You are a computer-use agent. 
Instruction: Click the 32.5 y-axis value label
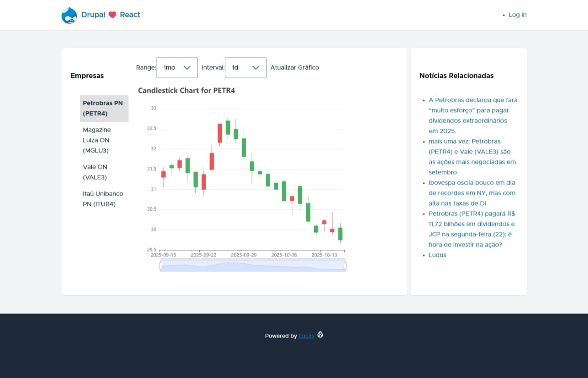[x=152, y=129]
